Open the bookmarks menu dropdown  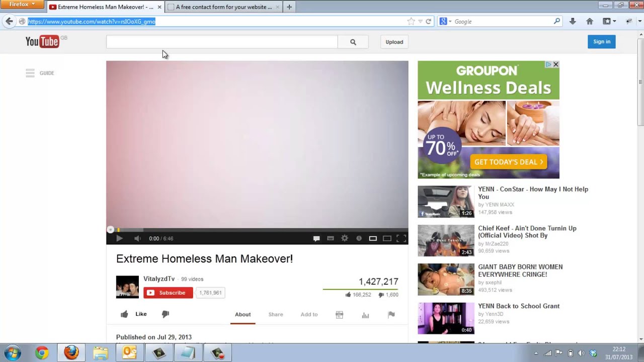609,21
